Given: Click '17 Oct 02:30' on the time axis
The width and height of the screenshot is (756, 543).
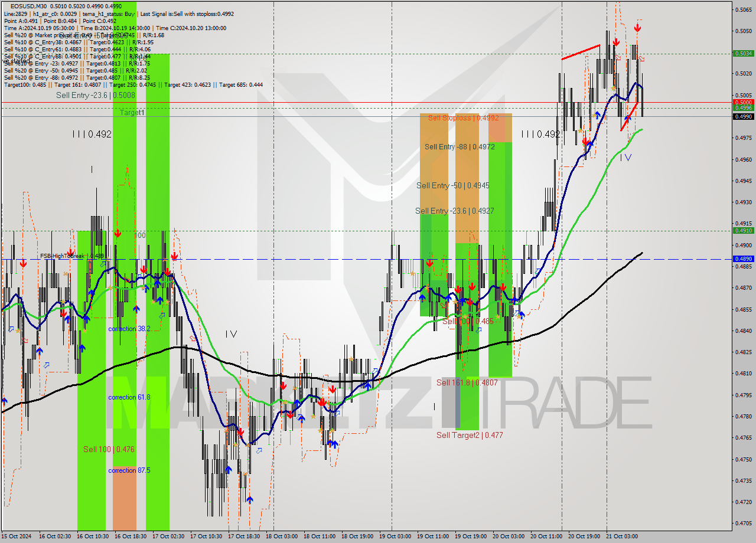Looking at the screenshot, I should click(168, 537).
